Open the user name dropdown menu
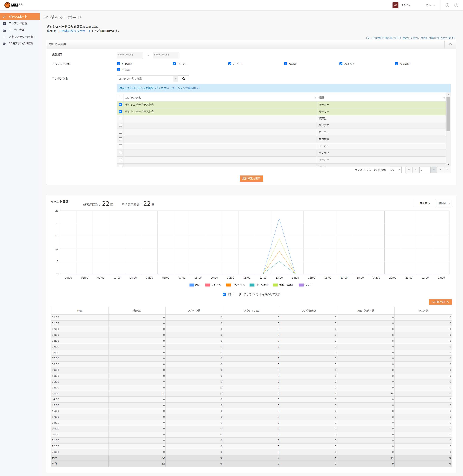This screenshot has height=476, width=463. 430,5
